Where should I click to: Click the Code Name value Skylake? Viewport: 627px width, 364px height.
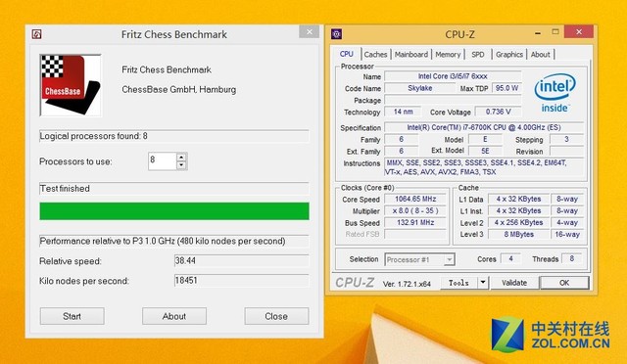(420, 88)
